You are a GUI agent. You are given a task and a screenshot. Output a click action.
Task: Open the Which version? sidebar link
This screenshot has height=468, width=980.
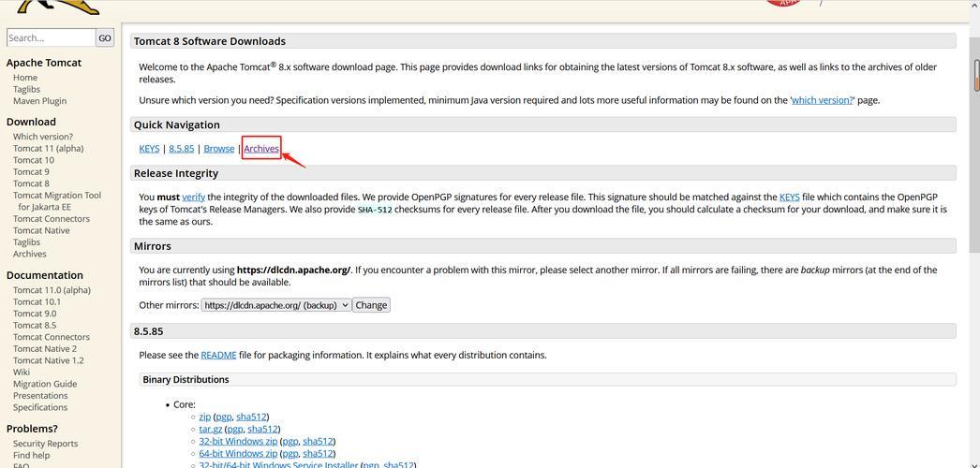42,137
